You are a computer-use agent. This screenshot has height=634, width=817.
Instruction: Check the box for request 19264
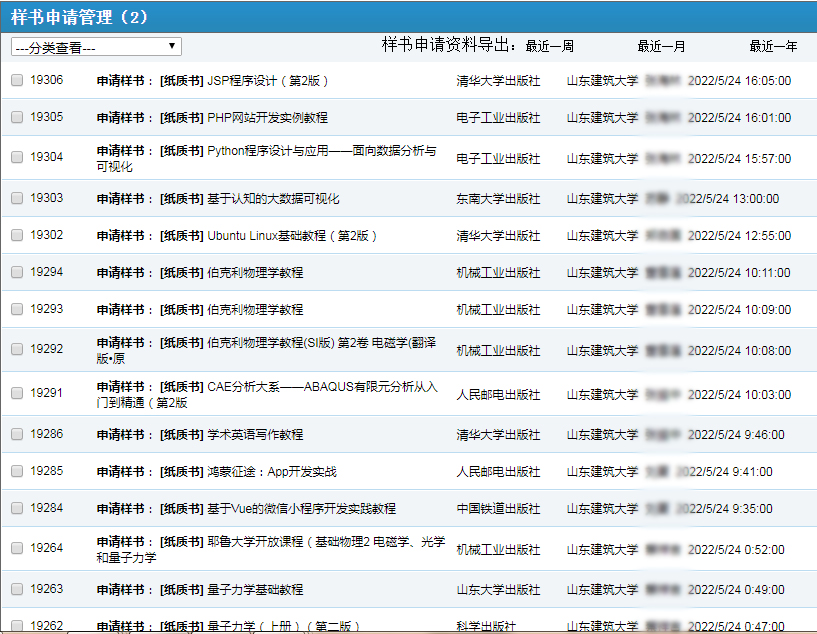(17, 549)
